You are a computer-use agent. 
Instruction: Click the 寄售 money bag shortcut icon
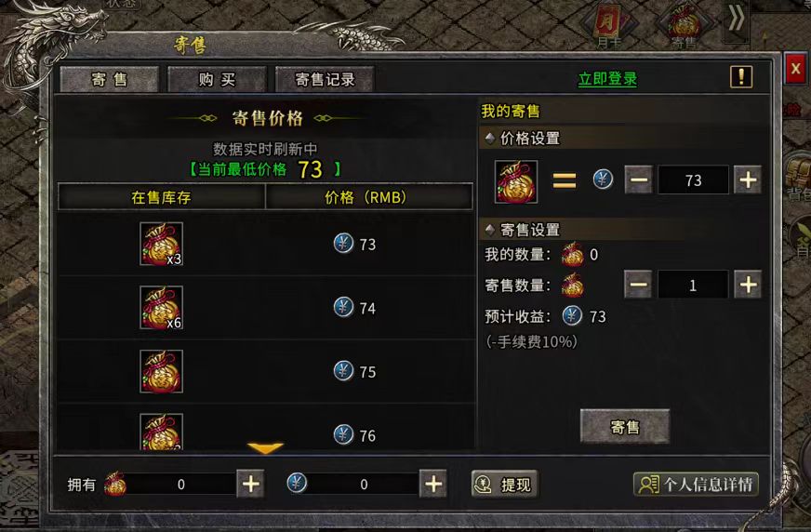pos(684,26)
